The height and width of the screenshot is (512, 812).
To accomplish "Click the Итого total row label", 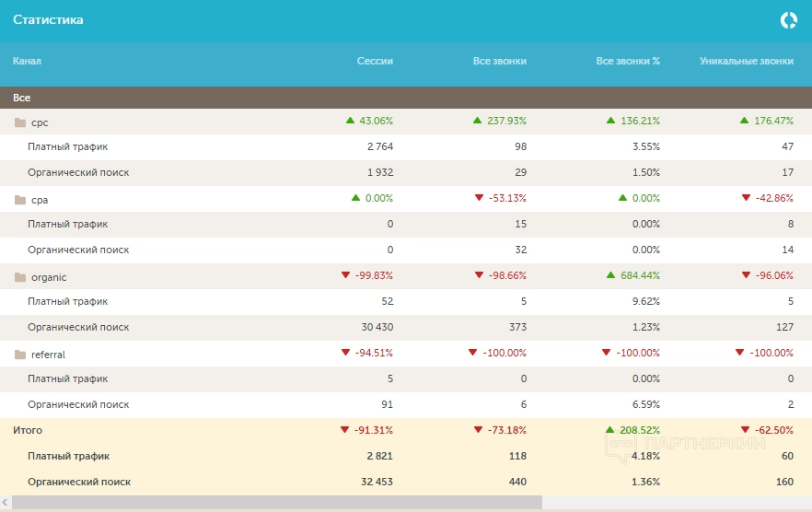I will pyautogui.click(x=28, y=430).
